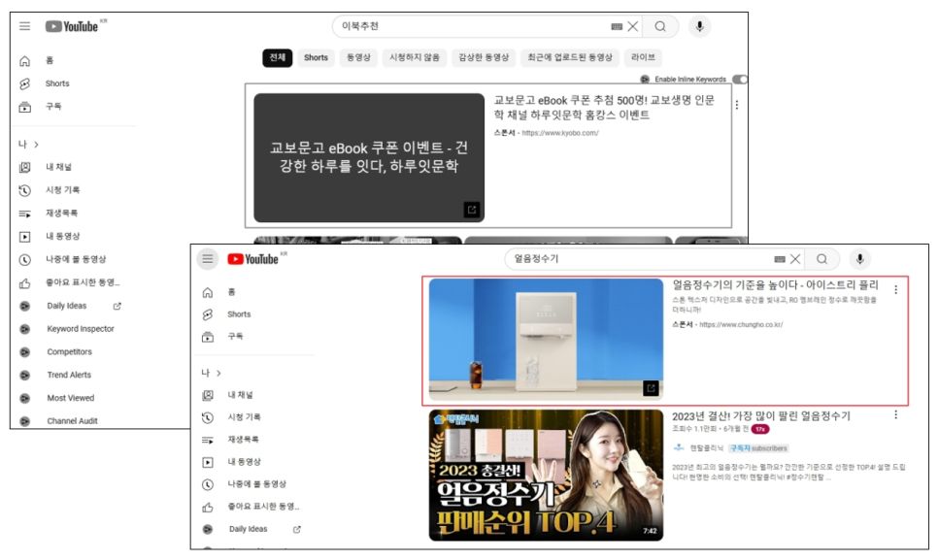Open 얼음정수기 판매순위 TOP.4 video thumbnail
This screenshot has height=560, width=938.
[x=546, y=476]
